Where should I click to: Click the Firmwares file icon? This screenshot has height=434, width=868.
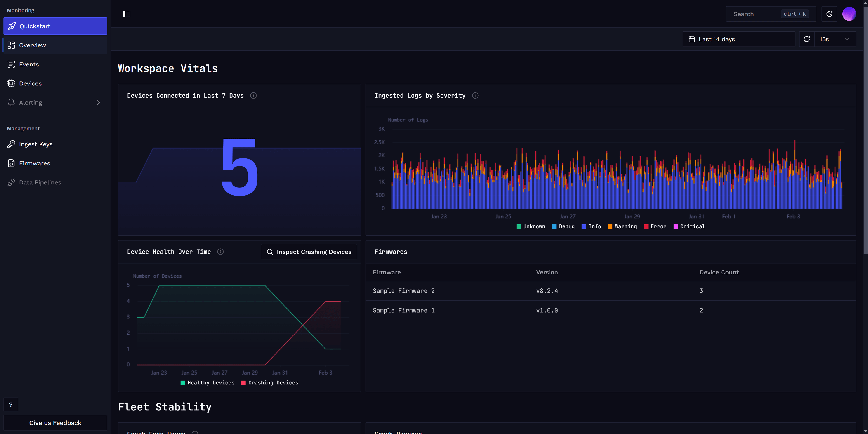11,163
